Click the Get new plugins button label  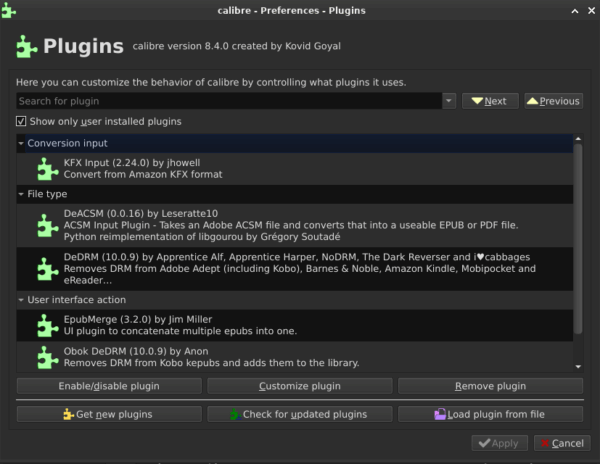114,414
